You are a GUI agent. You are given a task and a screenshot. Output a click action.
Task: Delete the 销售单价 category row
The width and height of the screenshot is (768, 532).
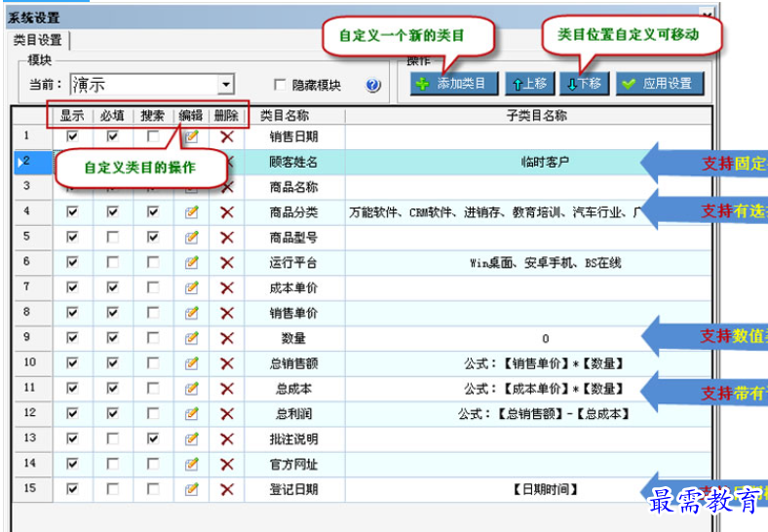pos(227,313)
